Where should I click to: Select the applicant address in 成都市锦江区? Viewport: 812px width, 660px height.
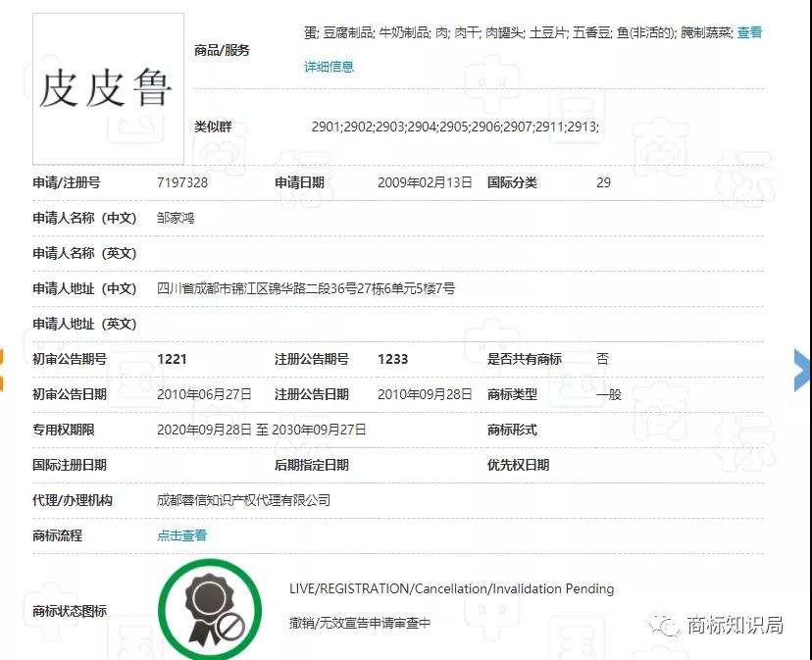coord(306,288)
